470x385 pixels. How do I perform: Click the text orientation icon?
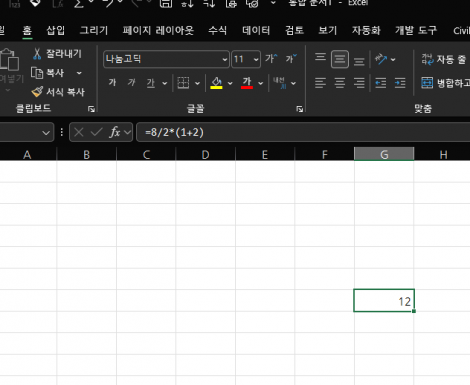pyautogui.click(x=381, y=59)
